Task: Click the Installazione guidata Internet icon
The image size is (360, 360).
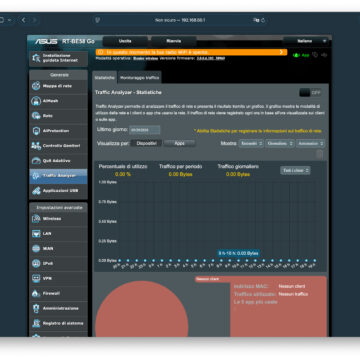Action: click(36, 58)
